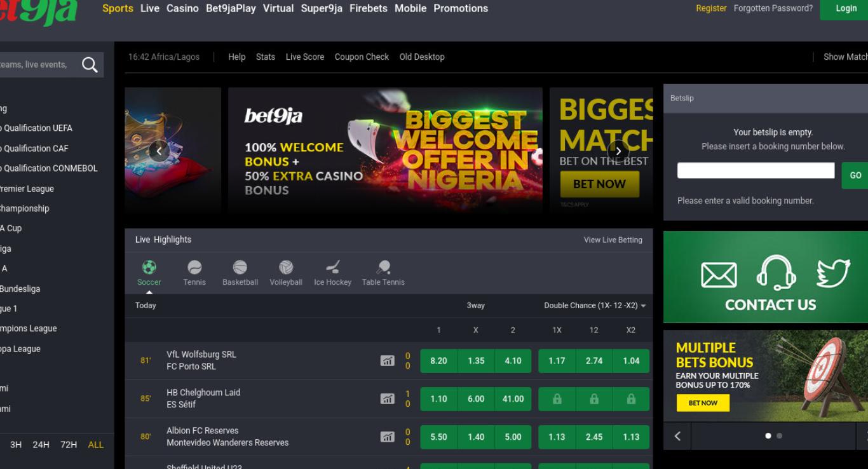Click BET NOW on Biggest Match banner
This screenshot has height=469, width=868.
click(599, 184)
